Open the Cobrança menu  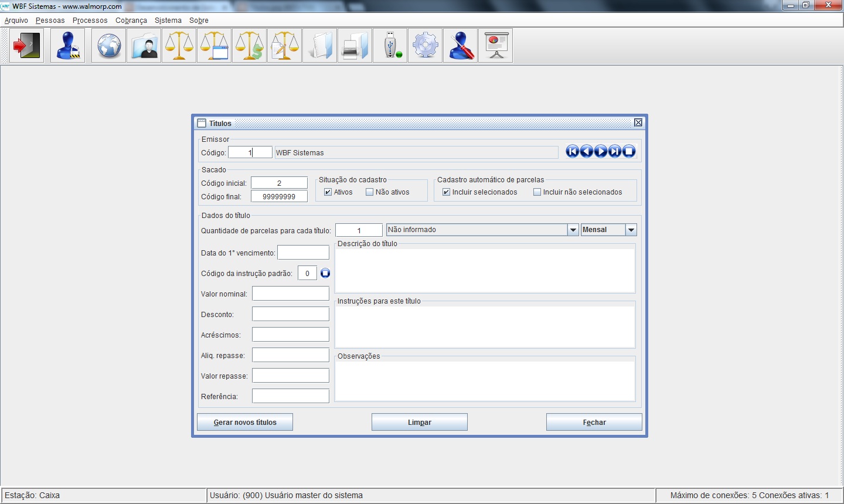tap(131, 21)
